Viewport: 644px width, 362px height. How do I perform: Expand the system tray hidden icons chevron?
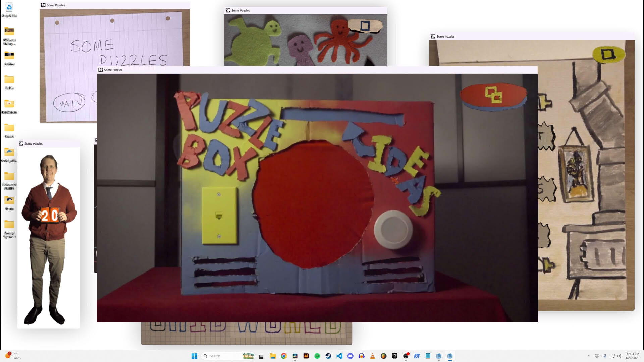(589, 356)
